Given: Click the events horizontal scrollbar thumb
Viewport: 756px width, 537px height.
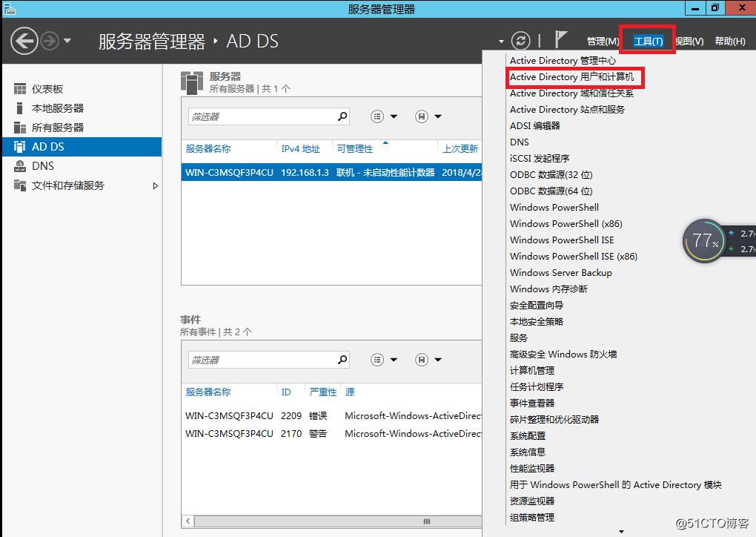Looking at the screenshot, I should tap(337, 521).
